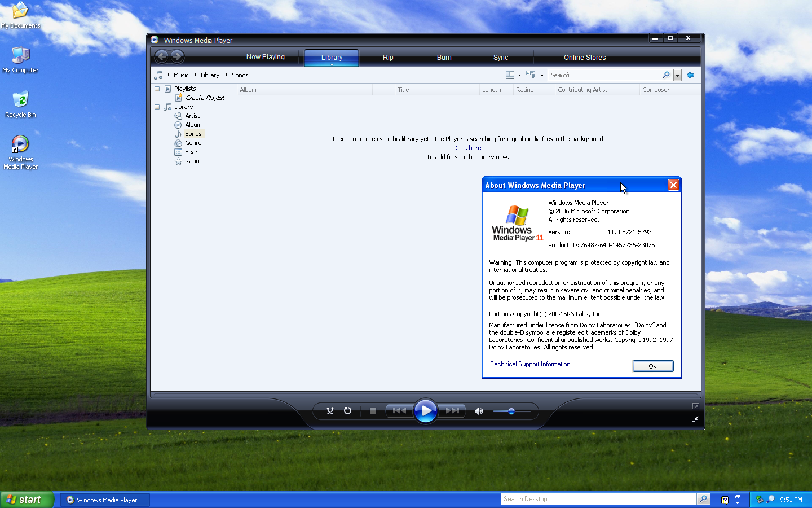Image resolution: width=812 pixels, height=508 pixels.
Task: Go forward with the Forward arrow
Action: tap(177, 56)
